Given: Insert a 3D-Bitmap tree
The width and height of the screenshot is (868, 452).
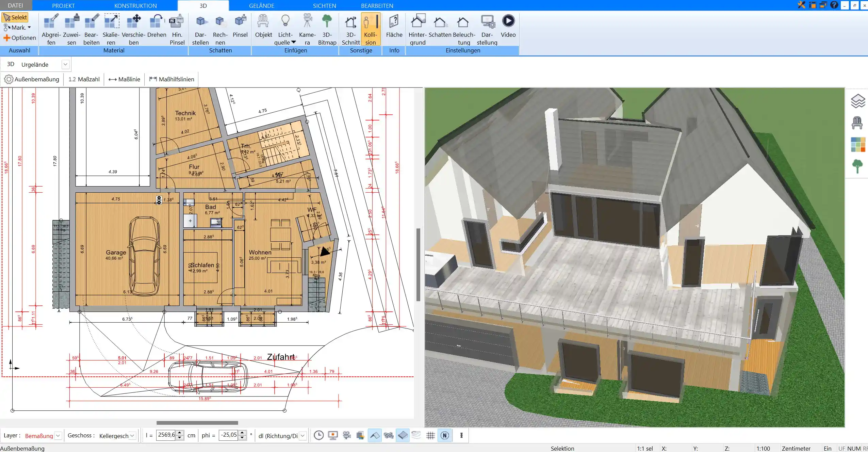Looking at the screenshot, I should [x=327, y=30].
